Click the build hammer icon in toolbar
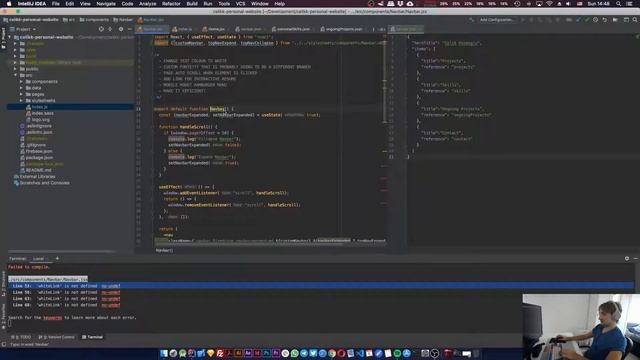The width and height of the screenshot is (640, 360). coord(472,20)
